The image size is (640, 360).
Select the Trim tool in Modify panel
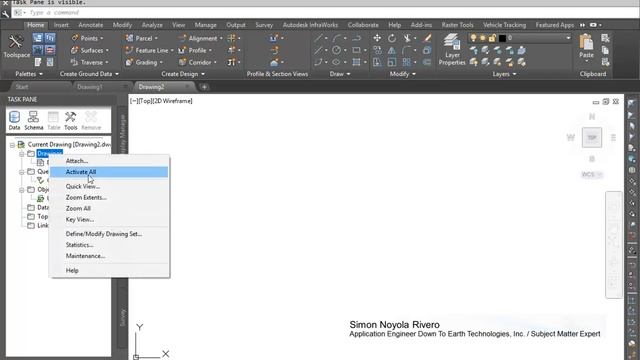point(407,38)
